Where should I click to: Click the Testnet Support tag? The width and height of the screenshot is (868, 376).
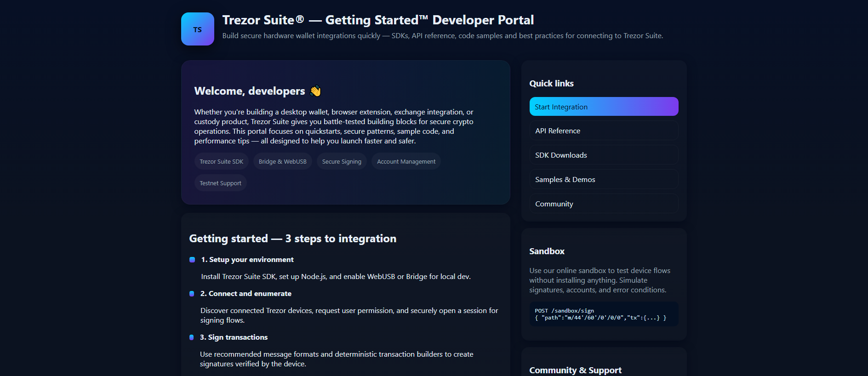[x=221, y=183]
